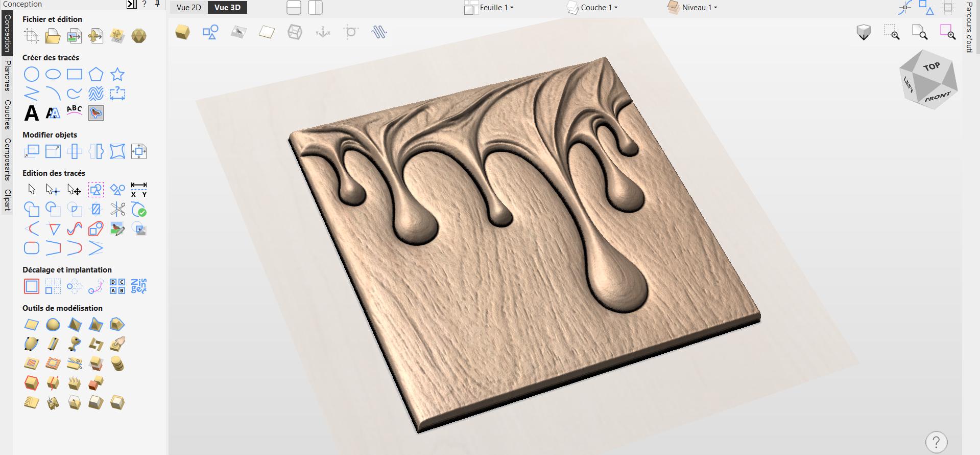Import a 3D model using the gold polyhedron icon
Image resolution: width=980 pixels, height=455 pixels.
click(x=139, y=36)
